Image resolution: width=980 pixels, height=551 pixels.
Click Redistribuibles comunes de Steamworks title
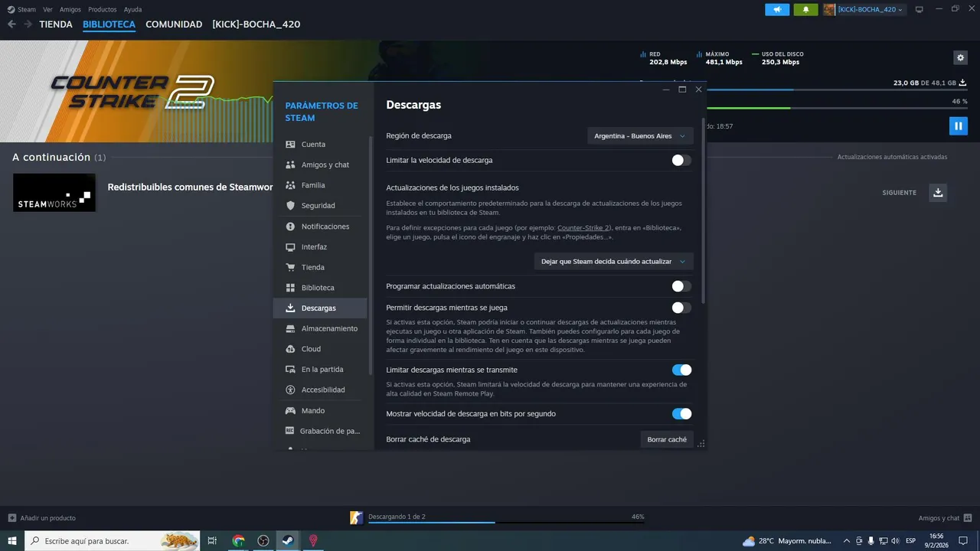click(x=191, y=187)
